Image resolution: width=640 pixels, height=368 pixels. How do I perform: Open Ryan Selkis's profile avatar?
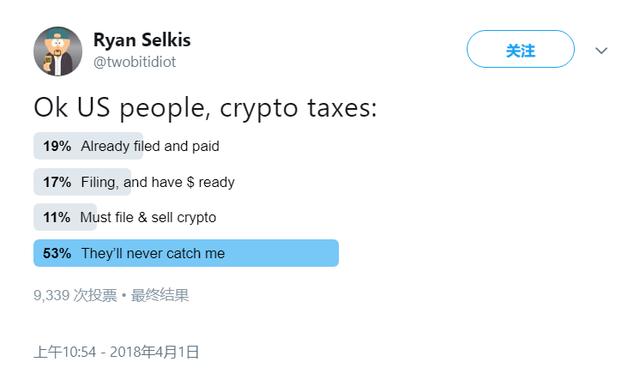[58, 51]
